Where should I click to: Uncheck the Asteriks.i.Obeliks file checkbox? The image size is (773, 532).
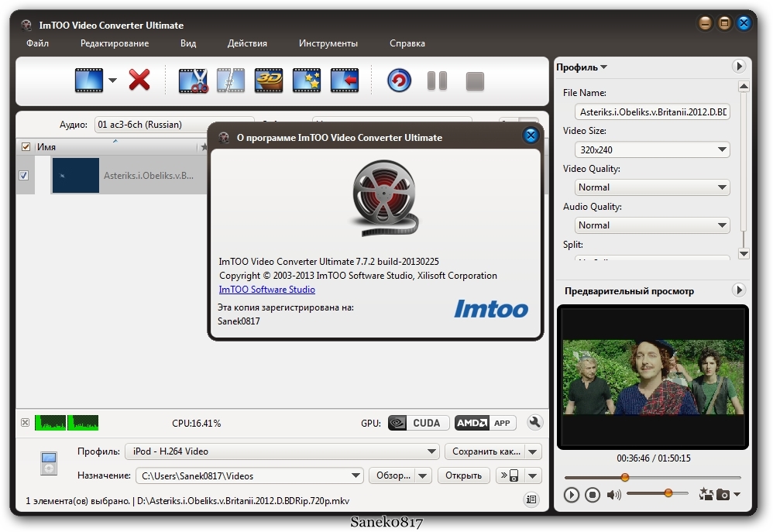click(x=24, y=176)
